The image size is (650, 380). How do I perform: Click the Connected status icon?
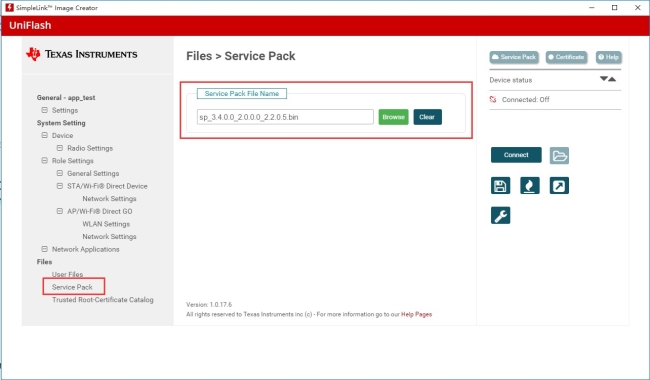493,99
